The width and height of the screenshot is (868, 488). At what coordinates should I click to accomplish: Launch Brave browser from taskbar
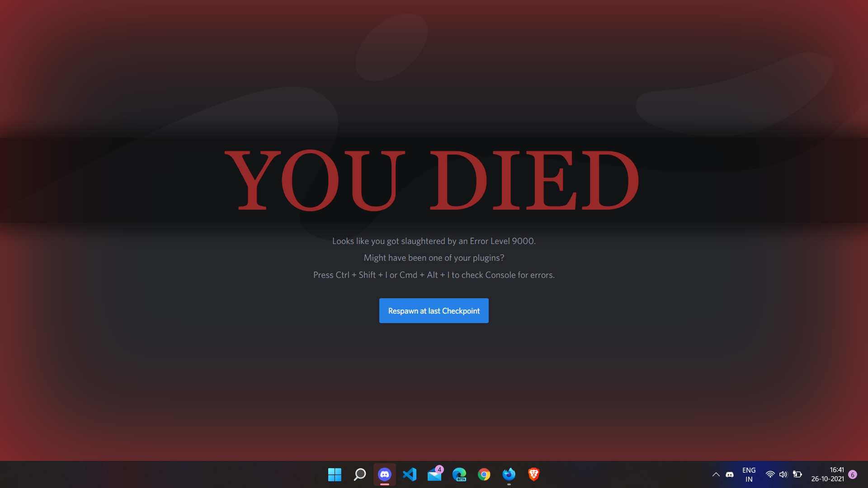534,474
